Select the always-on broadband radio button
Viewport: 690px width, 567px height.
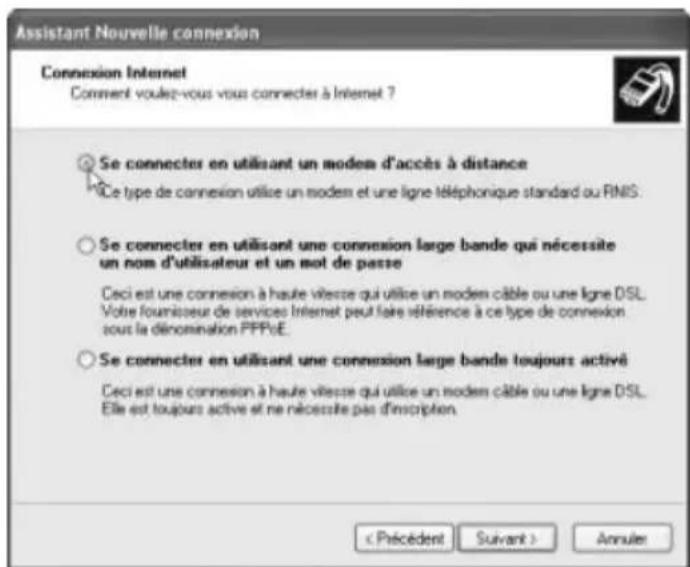(86, 360)
